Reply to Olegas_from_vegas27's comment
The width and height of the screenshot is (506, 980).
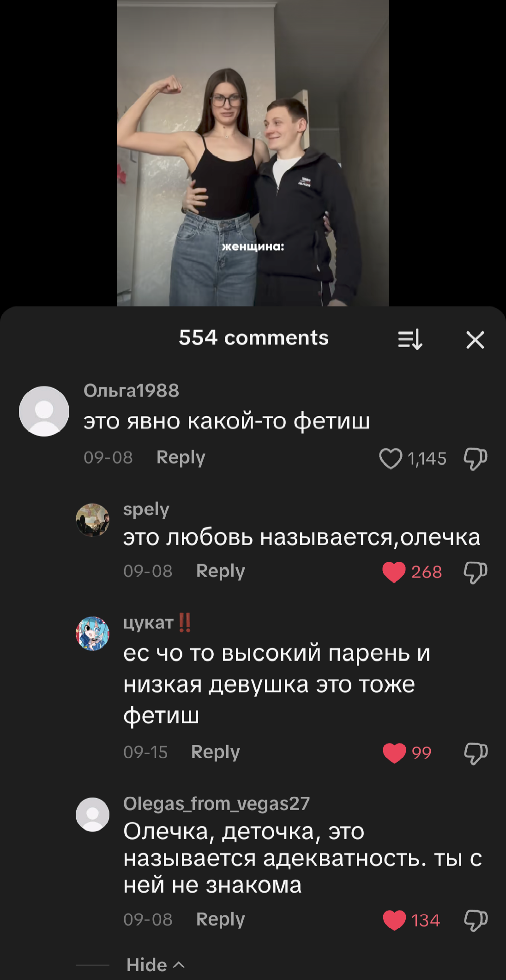click(x=220, y=919)
